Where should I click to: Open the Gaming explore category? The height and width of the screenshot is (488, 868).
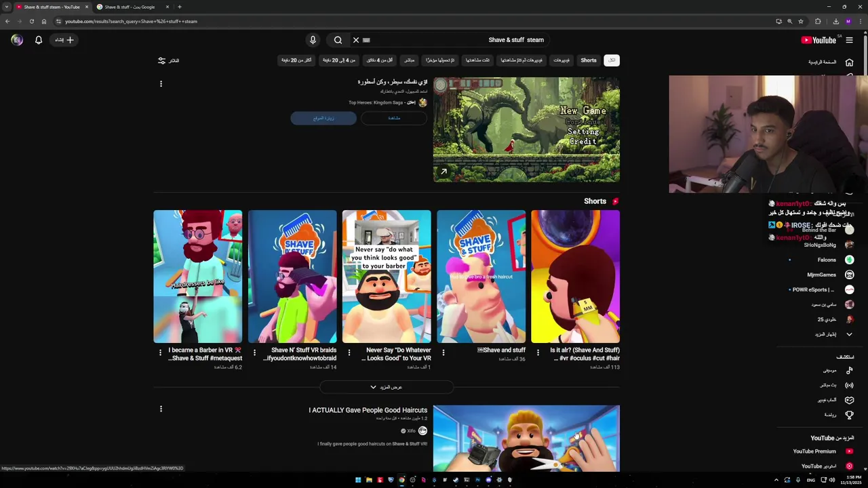[834, 400]
